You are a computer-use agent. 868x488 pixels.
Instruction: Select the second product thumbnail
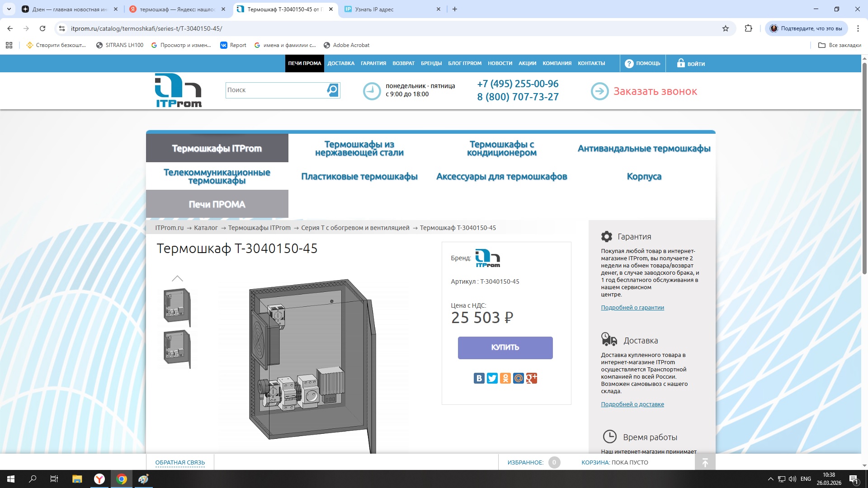(x=177, y=349)
